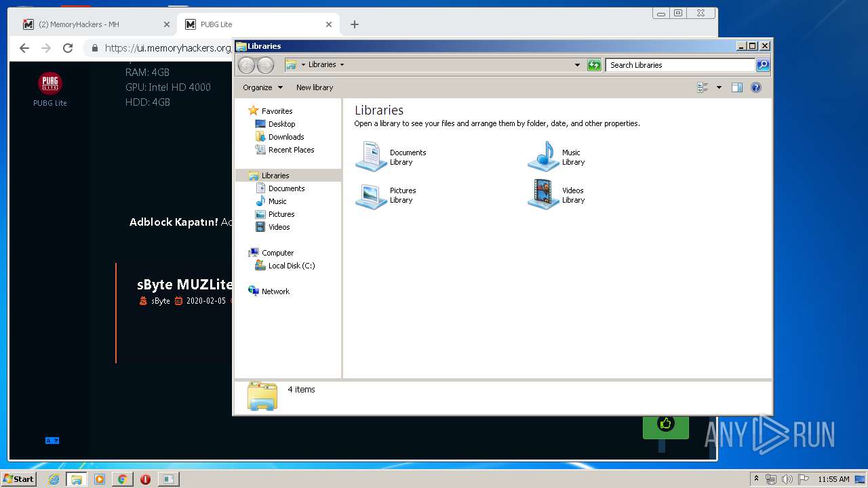Click the last taskbar app button

tap(168, 479)
